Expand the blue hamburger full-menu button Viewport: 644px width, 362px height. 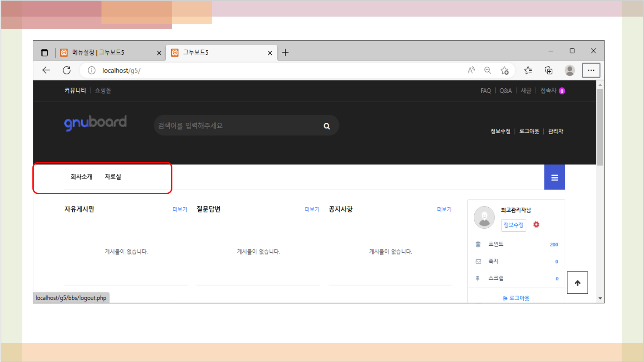[x=555, y=177]
